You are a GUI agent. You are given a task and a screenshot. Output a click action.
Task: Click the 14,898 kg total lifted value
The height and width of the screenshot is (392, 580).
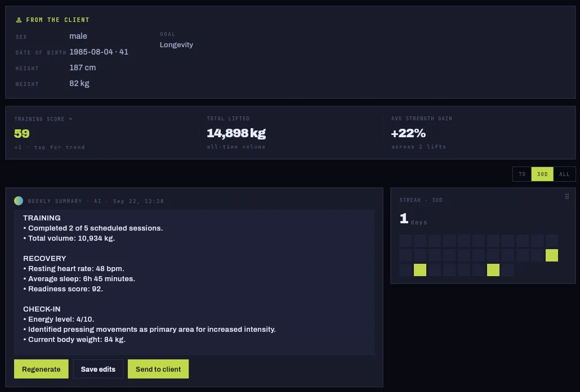(236, 133)
